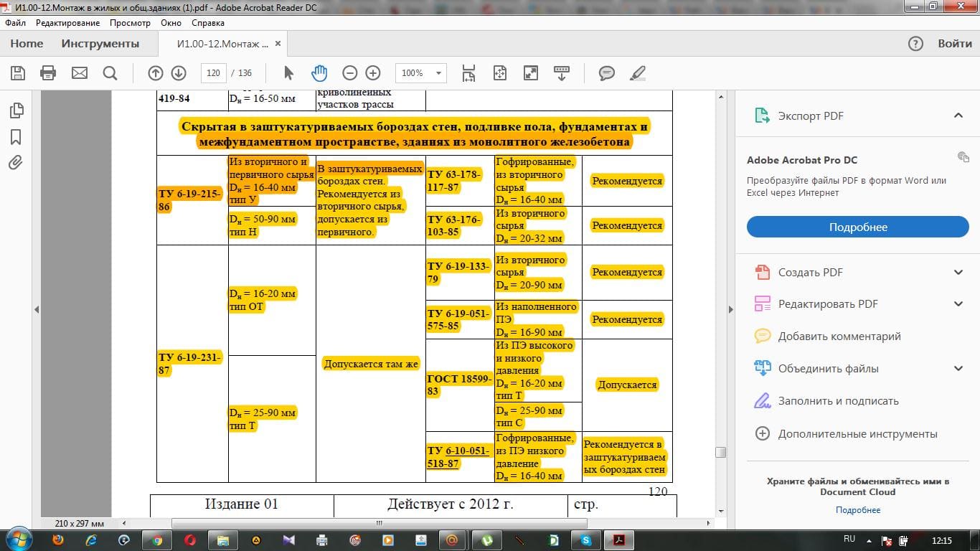Collapse the Экспорт PDF section

coord(958,116)
